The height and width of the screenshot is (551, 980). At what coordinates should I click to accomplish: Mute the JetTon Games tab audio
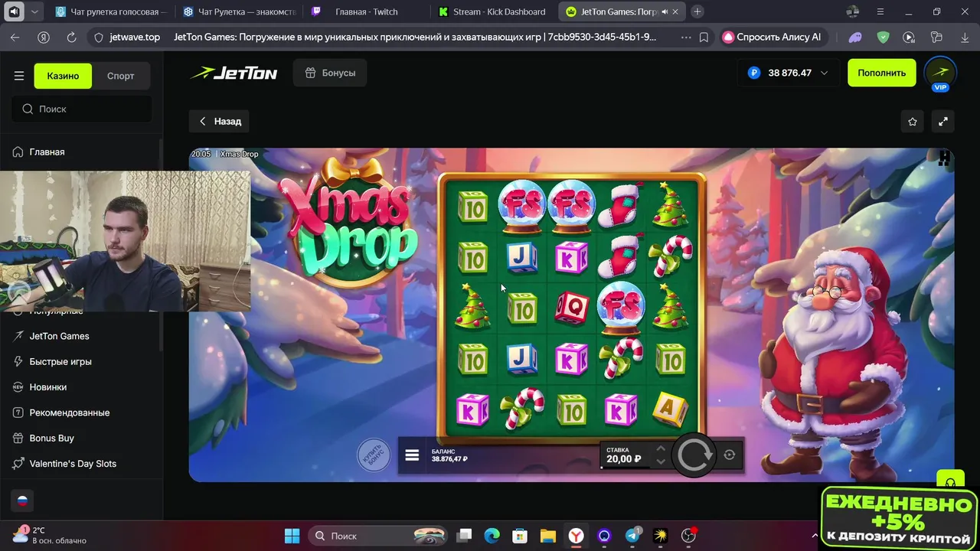pos(665,11)
